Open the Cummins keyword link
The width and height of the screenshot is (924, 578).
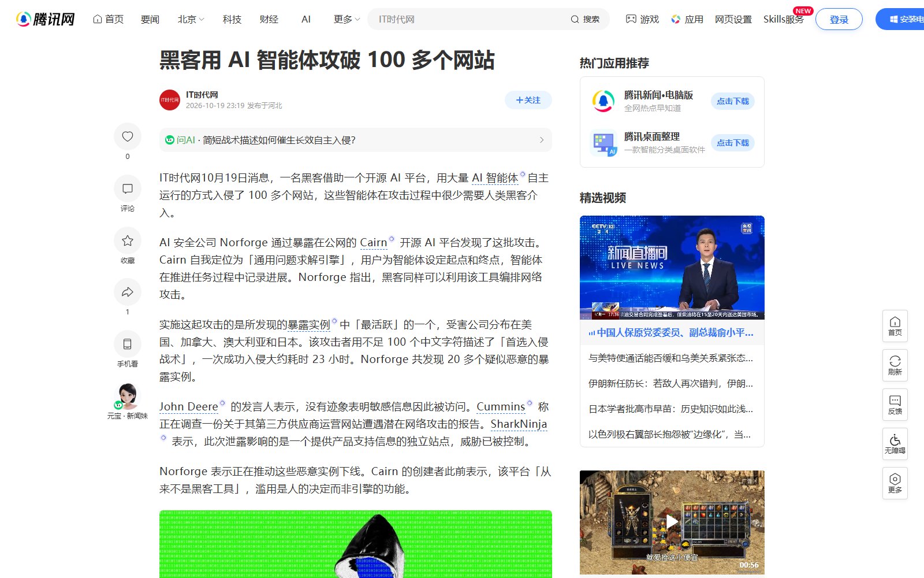click(501, 406)
